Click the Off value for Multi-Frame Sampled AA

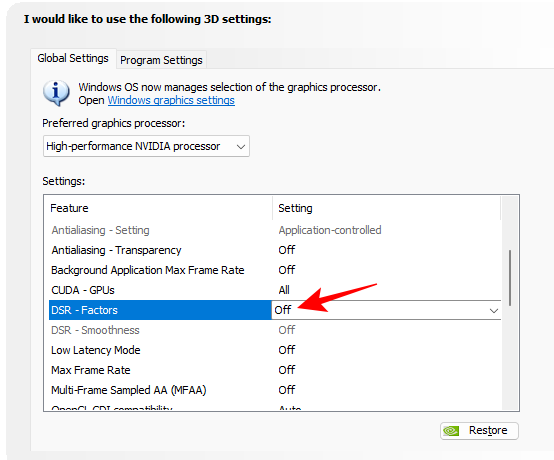(x=287, y=390)
